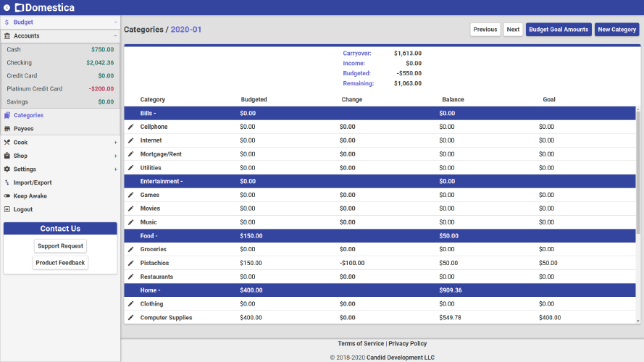Open the Platinum Credit Card account
Image resolution: width=644 pixels, height=362 pixels.
pos(60,88)
